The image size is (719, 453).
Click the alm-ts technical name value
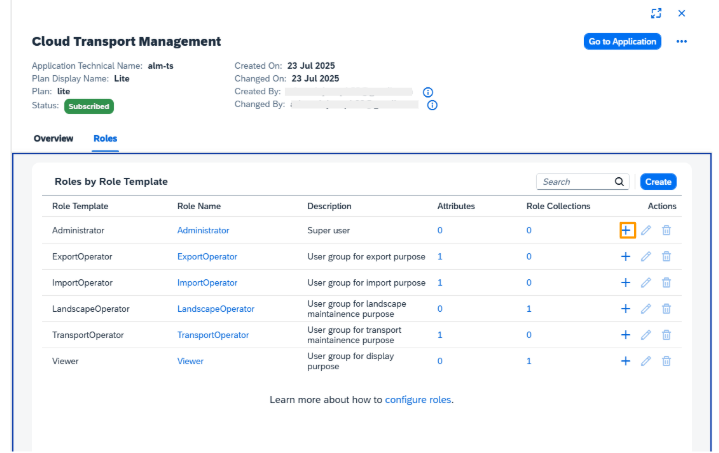click(160, 66)
